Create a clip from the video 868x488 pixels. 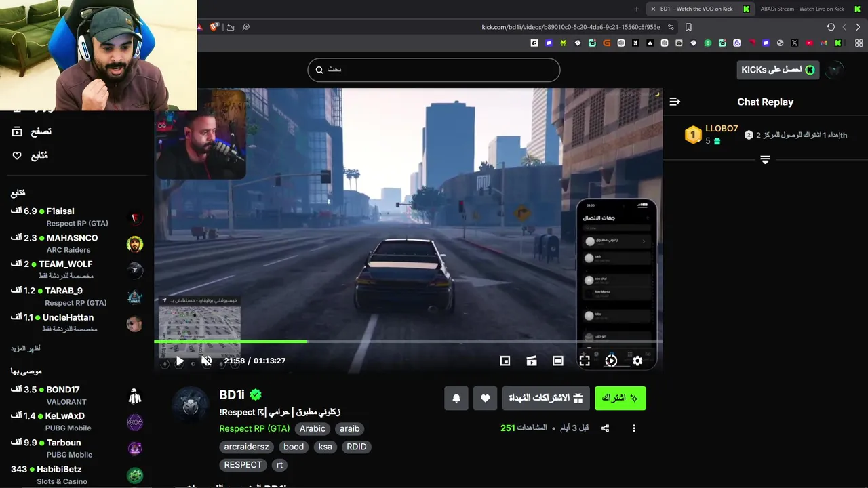click(532, 361)
